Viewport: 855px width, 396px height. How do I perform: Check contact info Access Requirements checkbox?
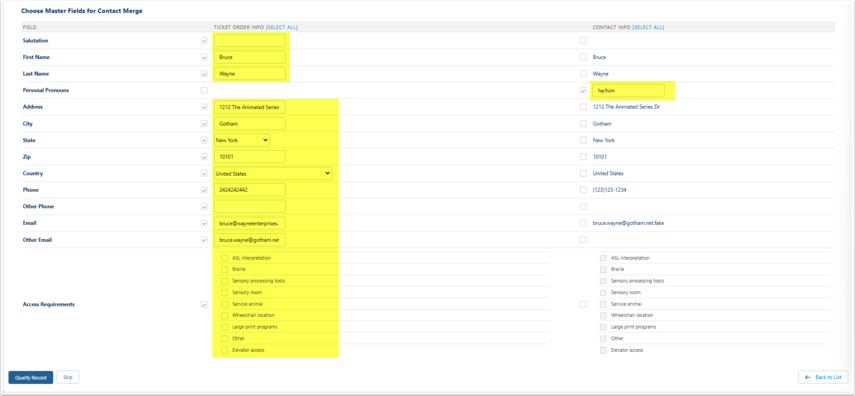click(583, 304)
